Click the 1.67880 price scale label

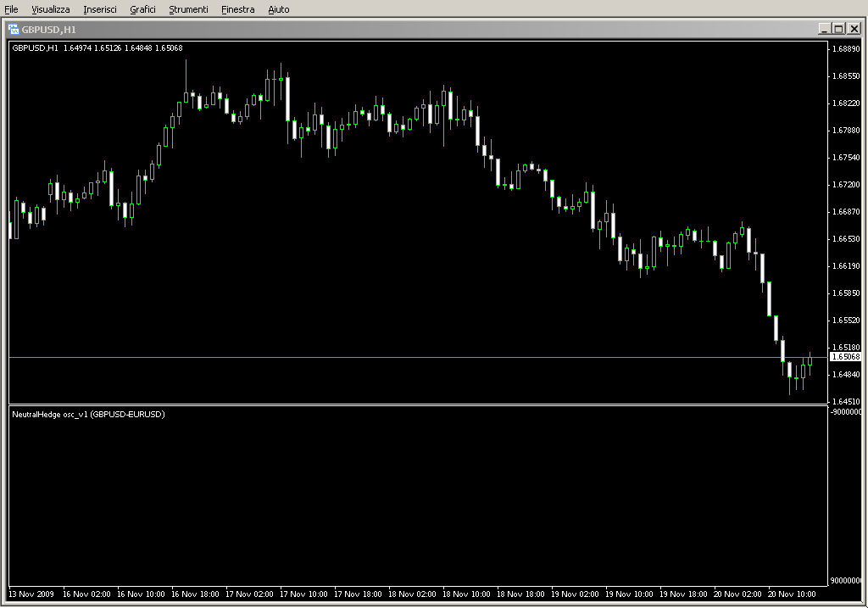[x=847, y=130]
